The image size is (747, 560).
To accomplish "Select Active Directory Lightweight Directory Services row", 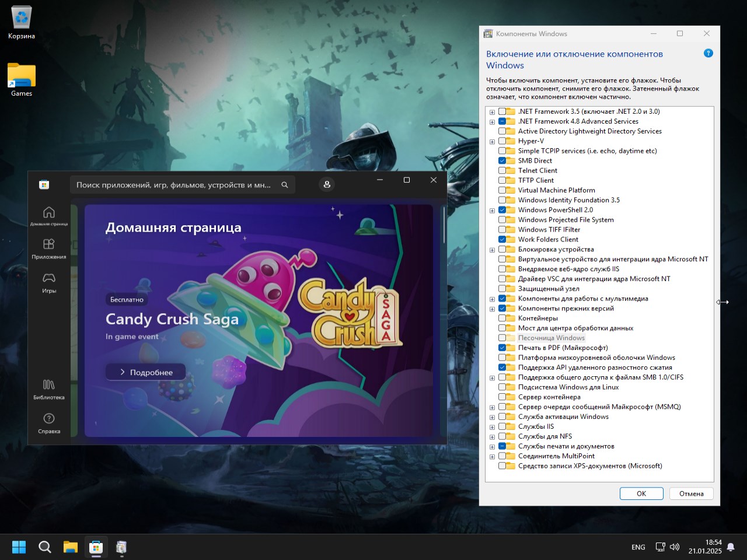I will point(590,131).
